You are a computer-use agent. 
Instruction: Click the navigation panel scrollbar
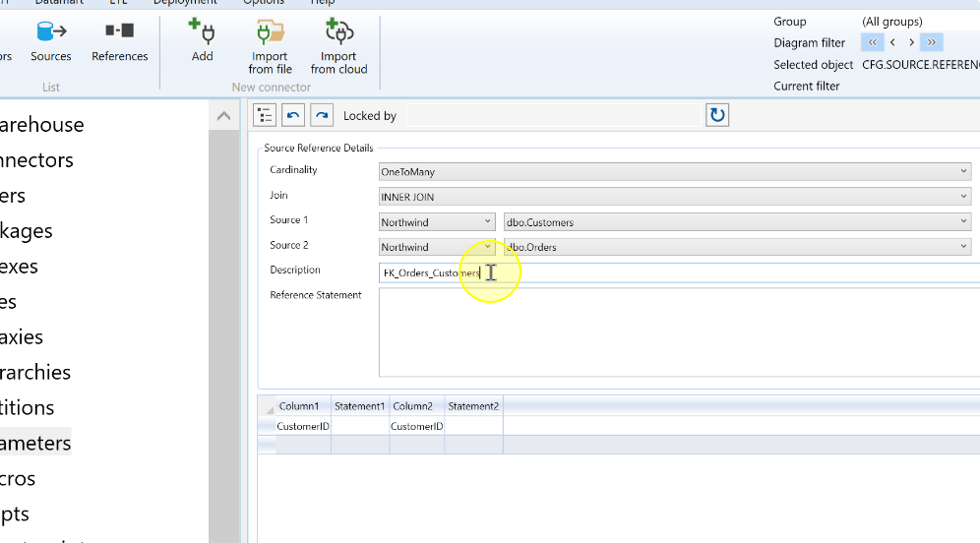223,337
